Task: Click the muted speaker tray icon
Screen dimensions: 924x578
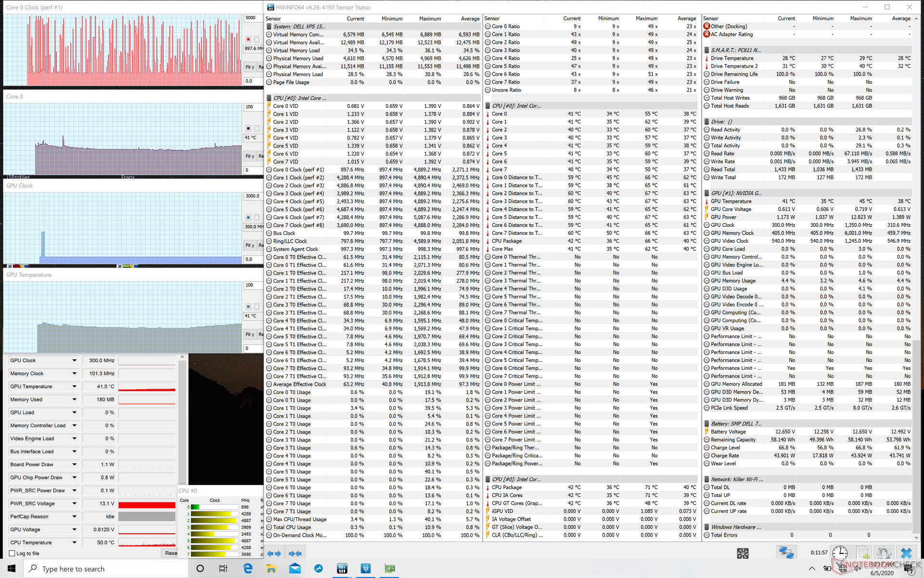Action: point(858,569)
